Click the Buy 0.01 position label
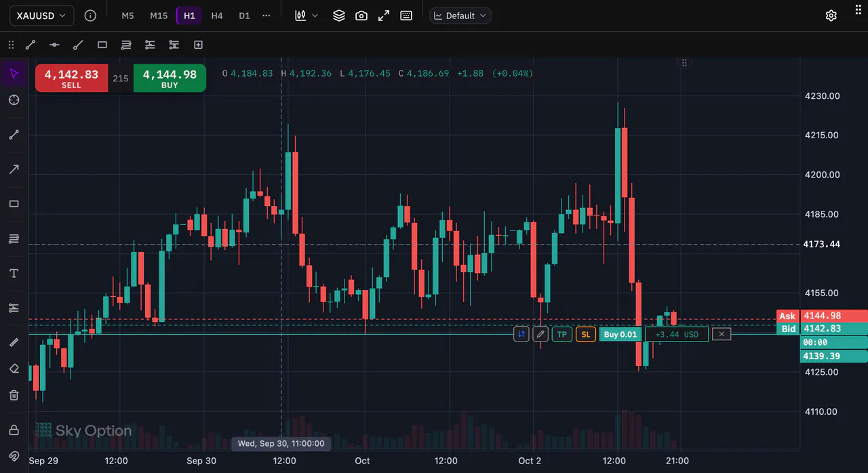 [620, 334]
